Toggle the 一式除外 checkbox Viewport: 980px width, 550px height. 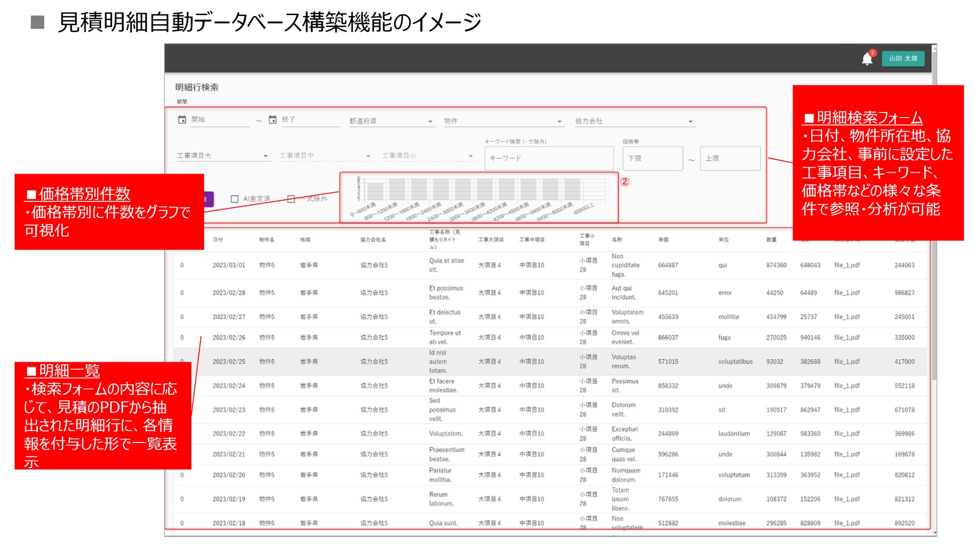coord(291,199)
